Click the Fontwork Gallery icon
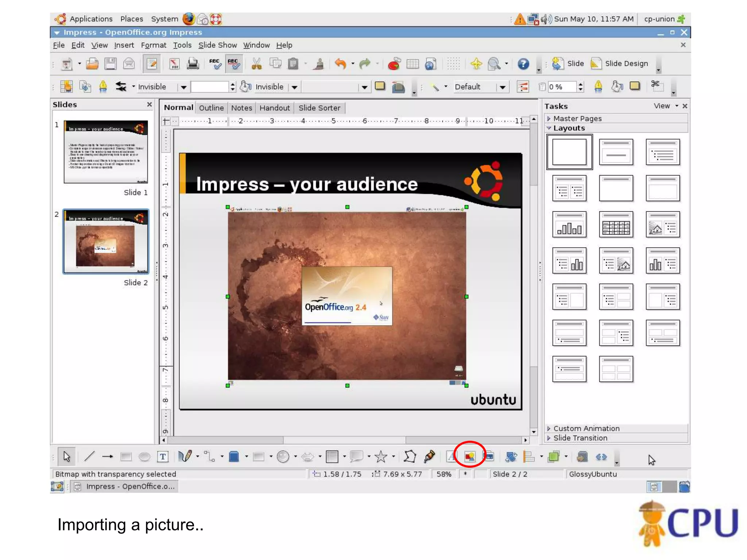The width and height of the screenshot is (747, 560). [x=451, y=456]
